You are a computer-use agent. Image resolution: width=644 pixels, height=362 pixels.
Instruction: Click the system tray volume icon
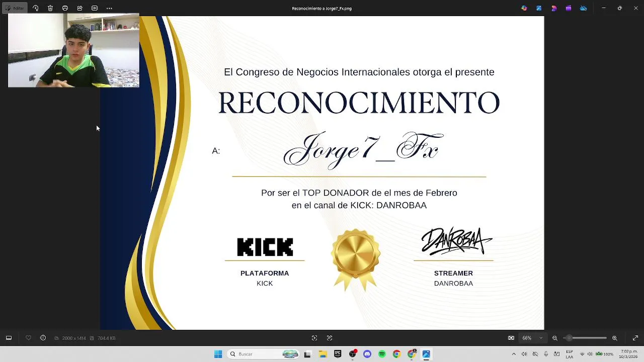click(524, 354)
